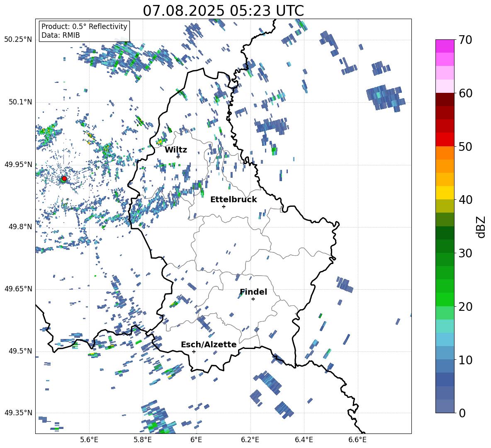
Task: Pick the magenta top band of the colorbar
Action: (x=445, y=46)
